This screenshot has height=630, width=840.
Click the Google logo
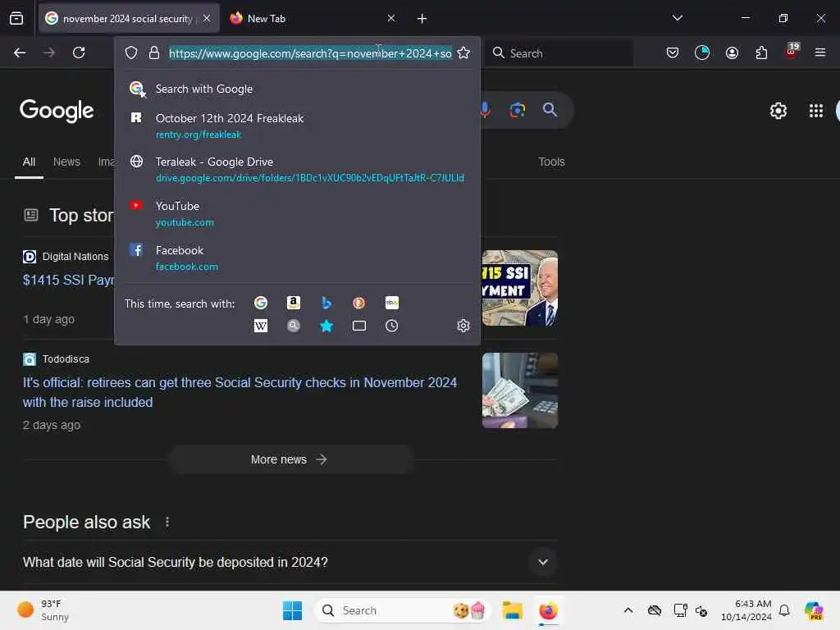pyautogui.click(x=57, y=111)
